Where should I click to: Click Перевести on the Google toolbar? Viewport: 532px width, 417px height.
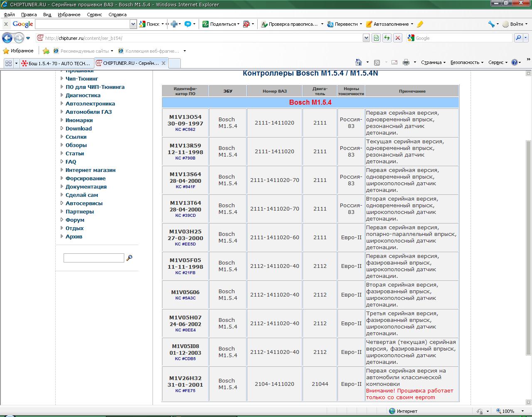coord(342,24)
